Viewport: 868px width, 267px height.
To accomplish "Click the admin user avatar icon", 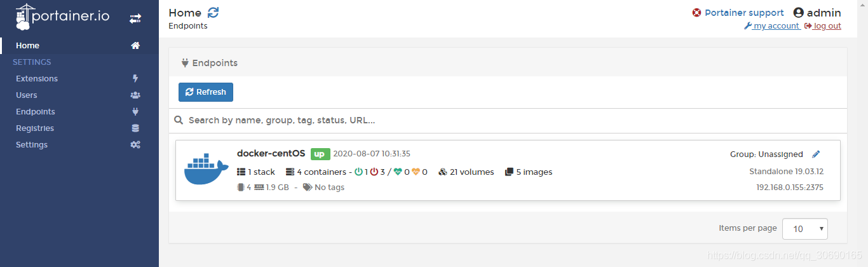I will [799, 13].
